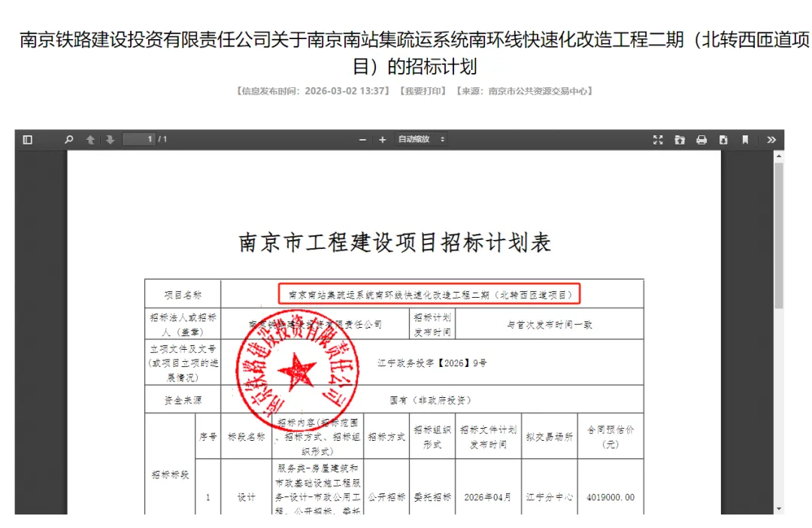Go to next PDF page
This screenshot has width=812, height=528.
click(110, 140)
